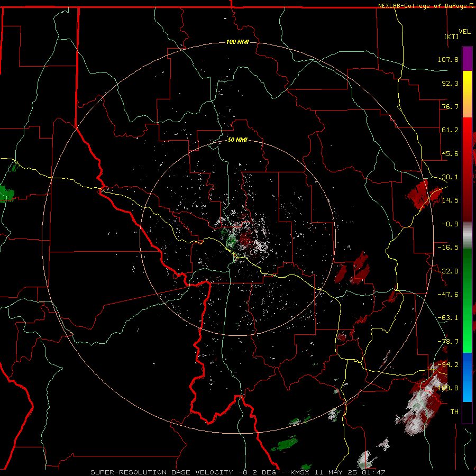Select the 61.2 value on velocity scale
Viewport: 476px width, 476px height.
(450, 130)
